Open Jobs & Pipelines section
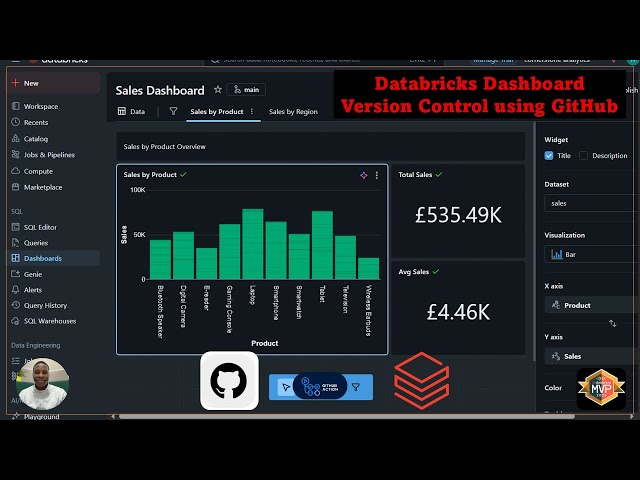Viewport: 640px width, 480px height. click(x=49, y=155)
